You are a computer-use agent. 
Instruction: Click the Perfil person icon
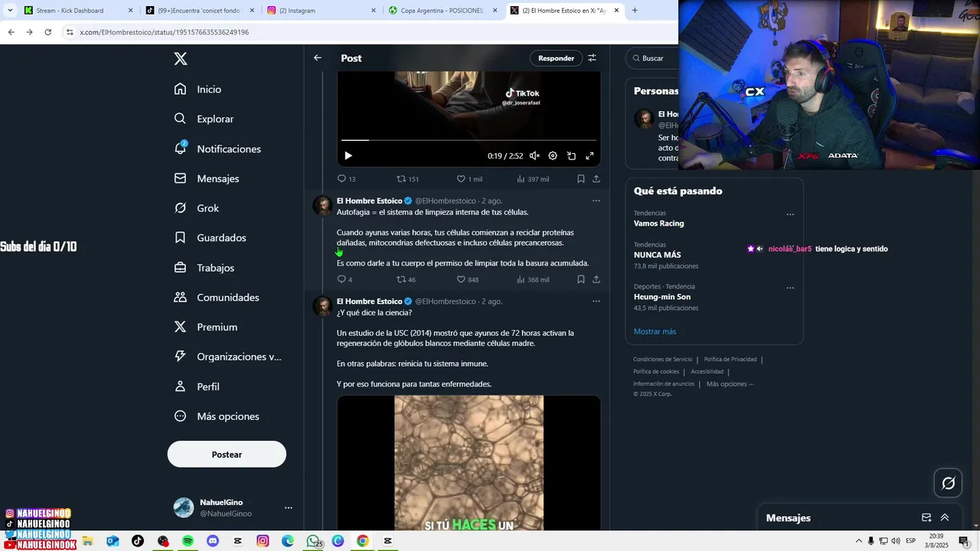180,386
